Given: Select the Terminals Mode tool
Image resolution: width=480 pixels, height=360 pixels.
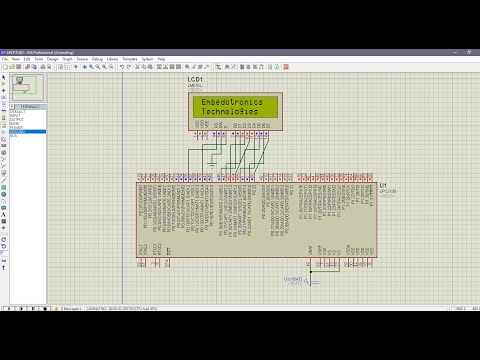Looking at the screenshot, I should coord(4,126).
